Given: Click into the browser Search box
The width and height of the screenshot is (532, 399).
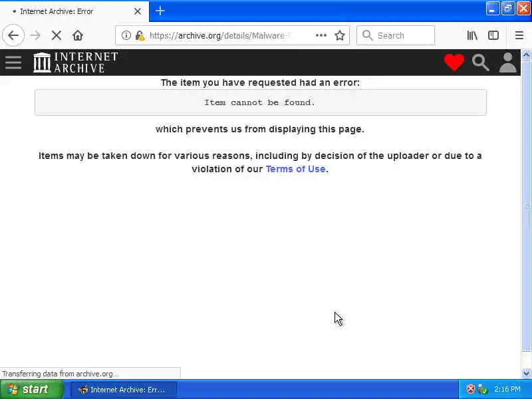Looking at the screenshot, I should point(396,35).
